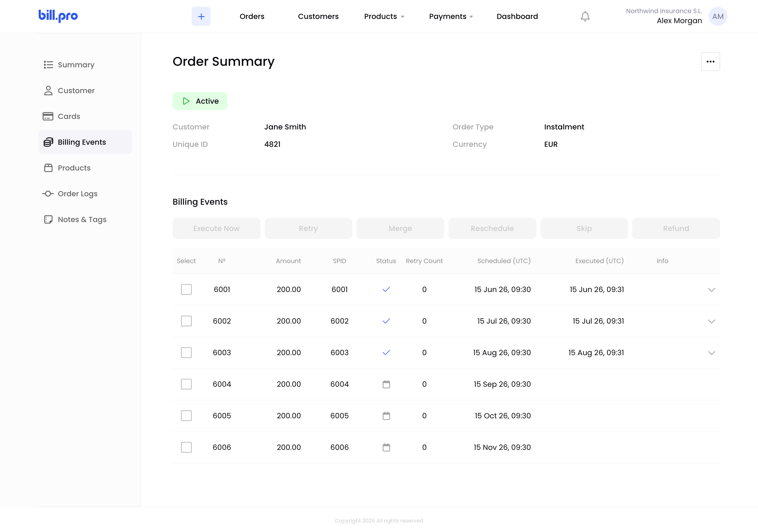Click the calendar status icon of event 6006
Viewport: 758px width, 532px height.
(386, 447)
